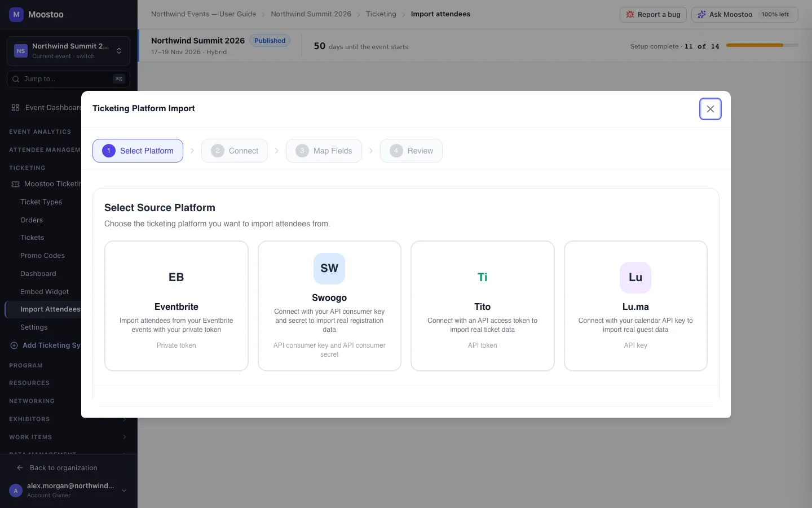Click the Lu Lu.ma logo
812x508 pixels.
tap(636, 277)
